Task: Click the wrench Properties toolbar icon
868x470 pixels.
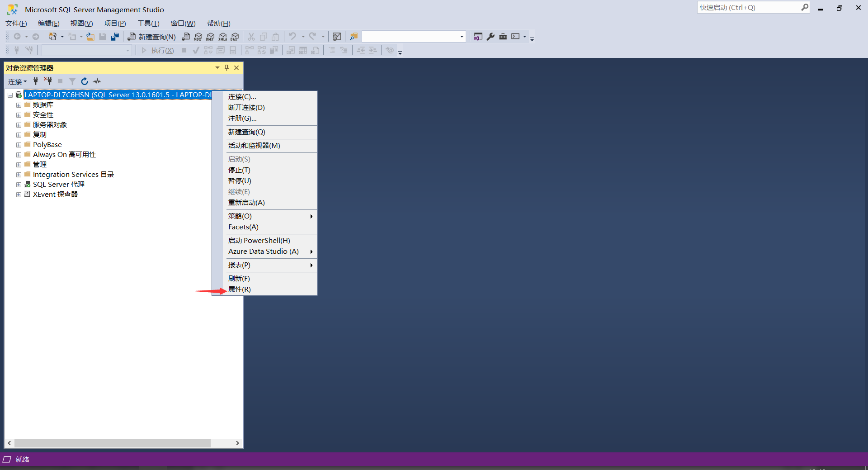Action: [x=491, y=37]
